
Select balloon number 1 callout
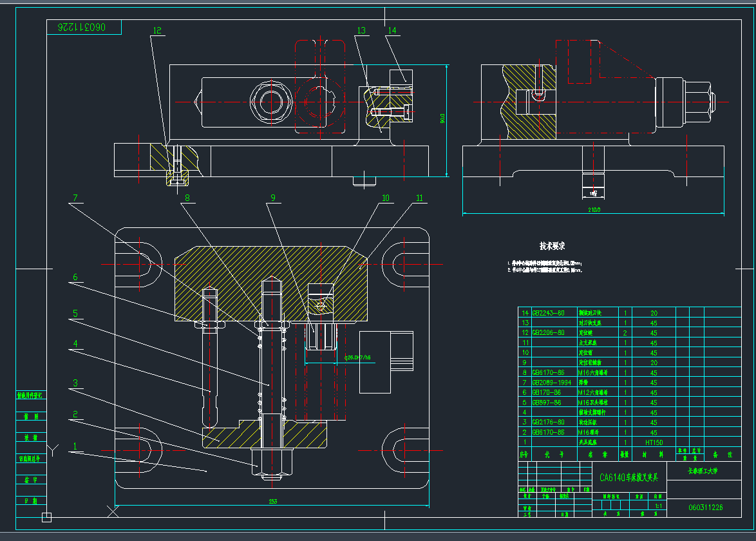pos(75,446)
